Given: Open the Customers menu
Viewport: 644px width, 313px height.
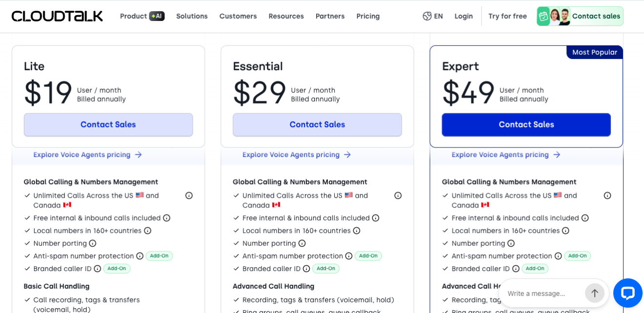Looking at the screenshot, I should tap(238, 16).
